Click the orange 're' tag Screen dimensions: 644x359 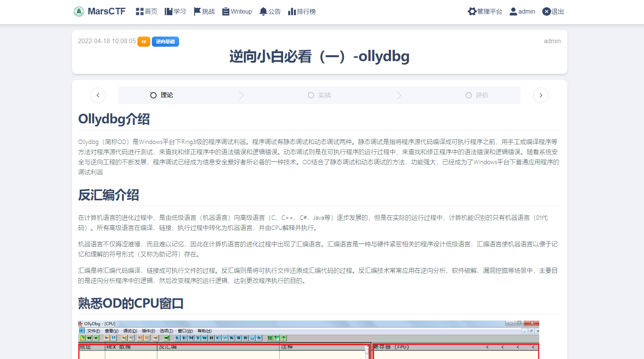(x=144, y=42)
